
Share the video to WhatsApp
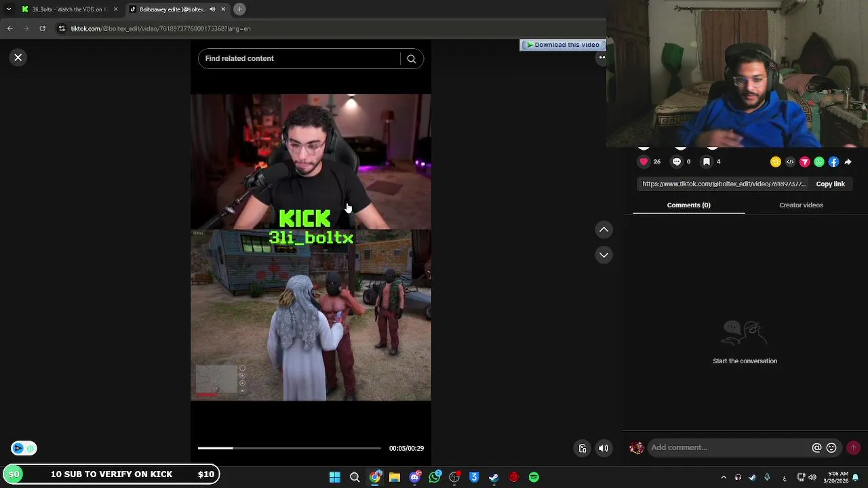coord(819,162)
